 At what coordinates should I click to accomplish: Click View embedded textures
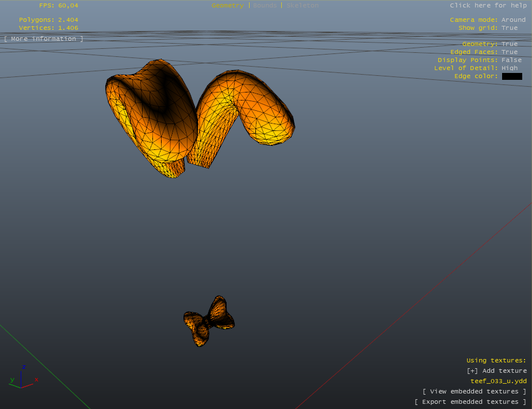[474, 391]
